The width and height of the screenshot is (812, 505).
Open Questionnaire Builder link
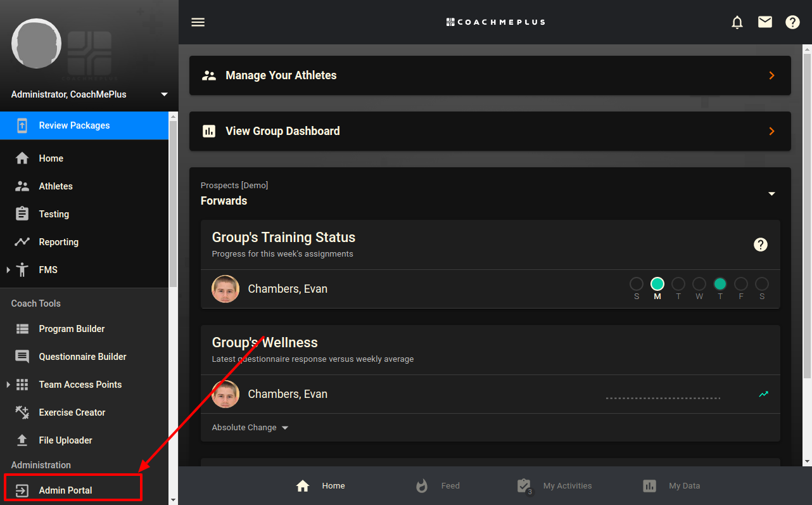coord(84,357)
